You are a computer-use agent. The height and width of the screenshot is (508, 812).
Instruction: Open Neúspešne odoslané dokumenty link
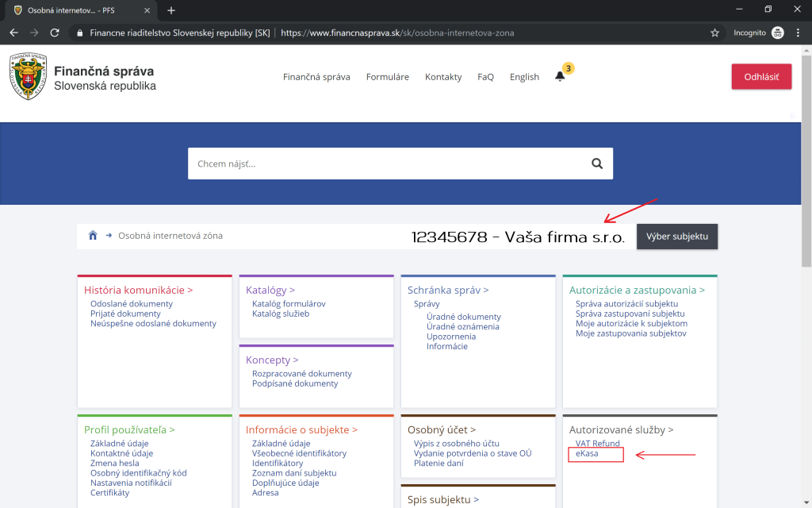point(153,324)
